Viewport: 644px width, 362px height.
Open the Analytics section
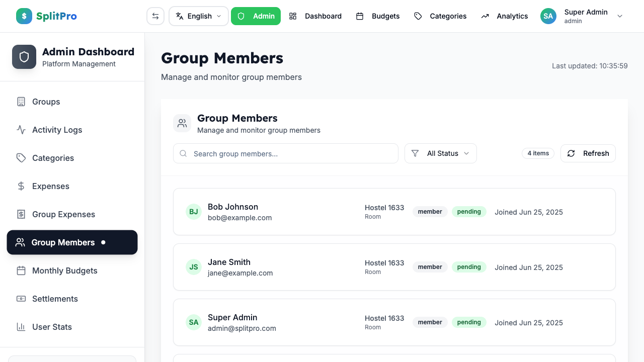pyautogui.click(x=512, y=16)
